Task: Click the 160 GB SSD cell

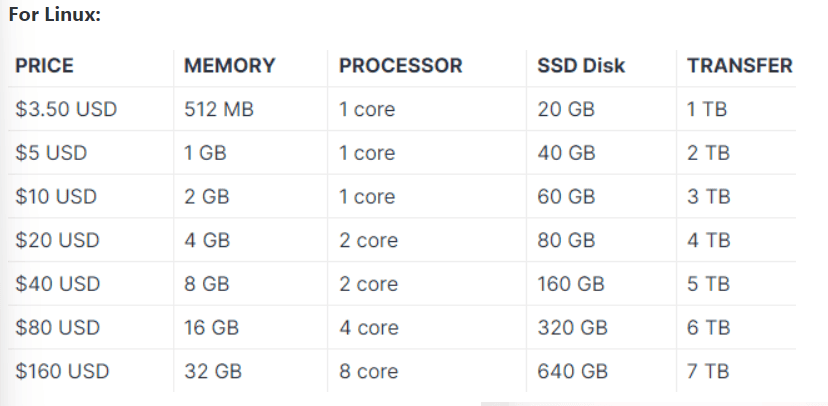Action: coord(571,284)
